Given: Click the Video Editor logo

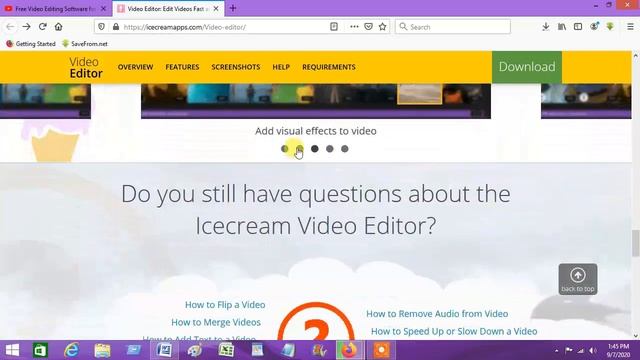Looking at the screenshot, I should click(x=86, y=67).
